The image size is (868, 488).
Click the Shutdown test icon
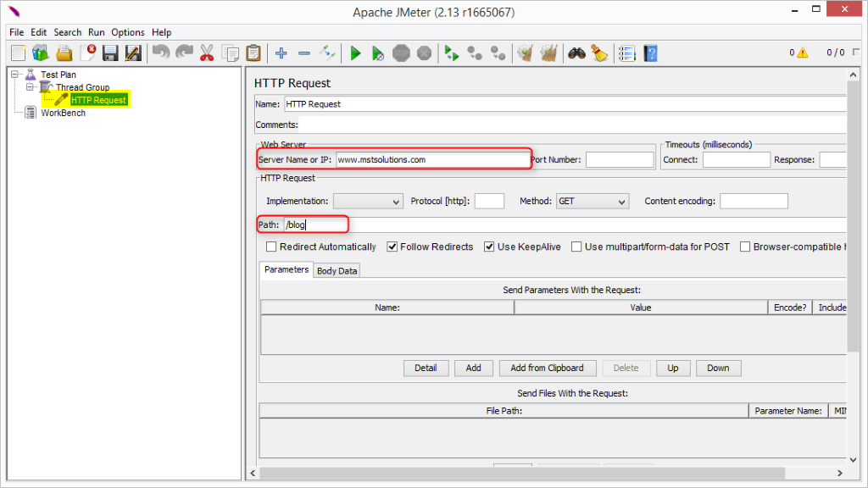pyautogui.click(x=424, y=53)
